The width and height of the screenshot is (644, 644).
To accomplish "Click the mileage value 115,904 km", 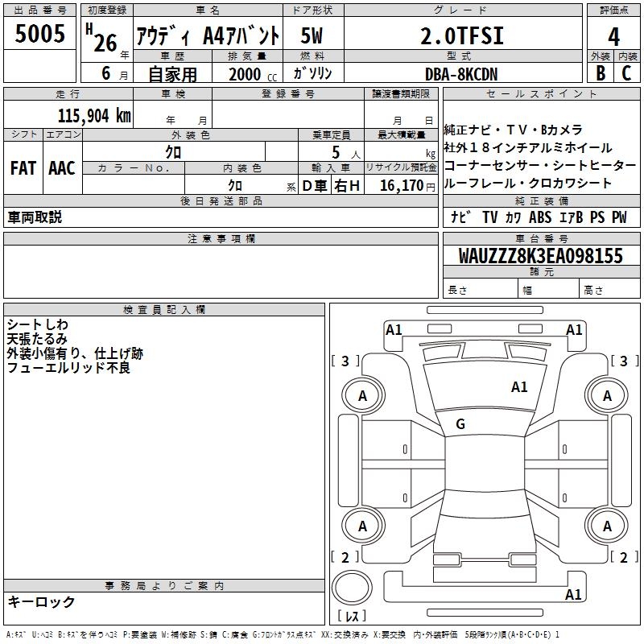I will pos(93,116).
